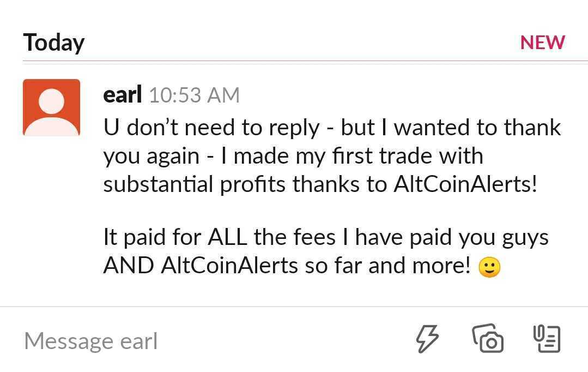Click the Today date header

coord(53,43)
